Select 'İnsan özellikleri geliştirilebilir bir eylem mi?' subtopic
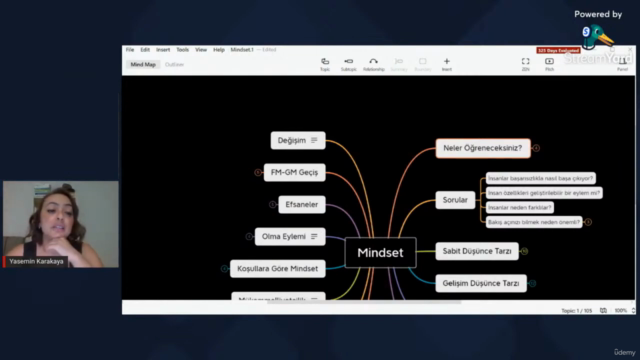Screen dimensions: 640x360 (544, 193)
